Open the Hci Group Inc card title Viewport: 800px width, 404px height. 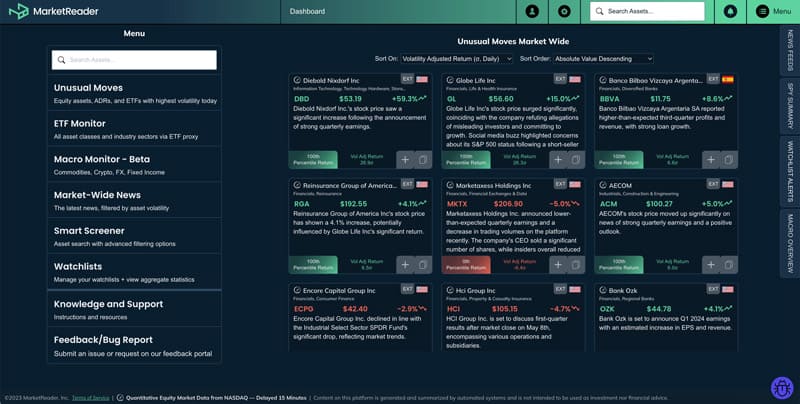tap(476, 291)
